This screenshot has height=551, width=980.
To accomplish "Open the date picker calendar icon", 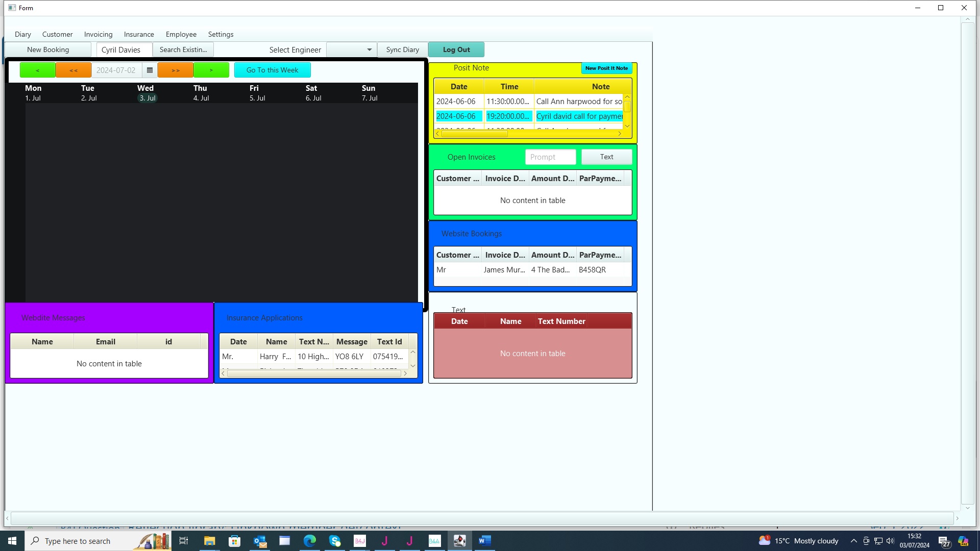I will point(150,70).
